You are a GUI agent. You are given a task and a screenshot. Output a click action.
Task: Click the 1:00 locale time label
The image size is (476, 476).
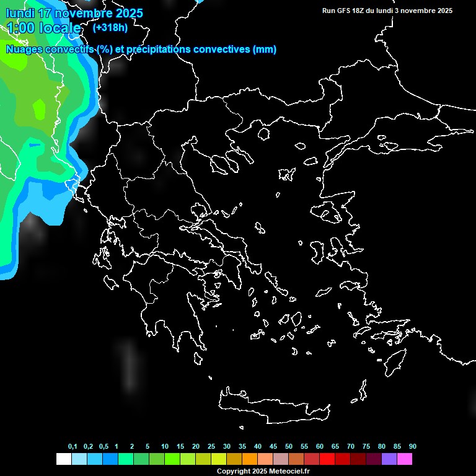[43, 28]
